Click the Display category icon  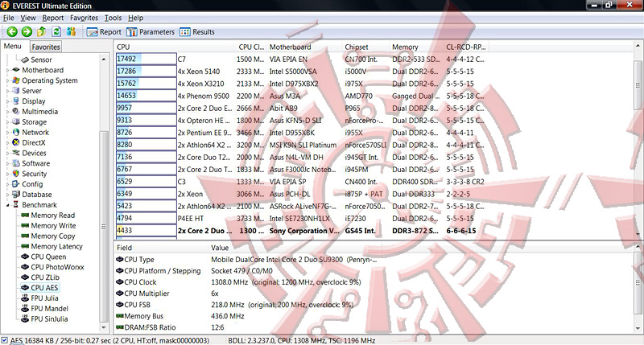[x=16, y=101]
